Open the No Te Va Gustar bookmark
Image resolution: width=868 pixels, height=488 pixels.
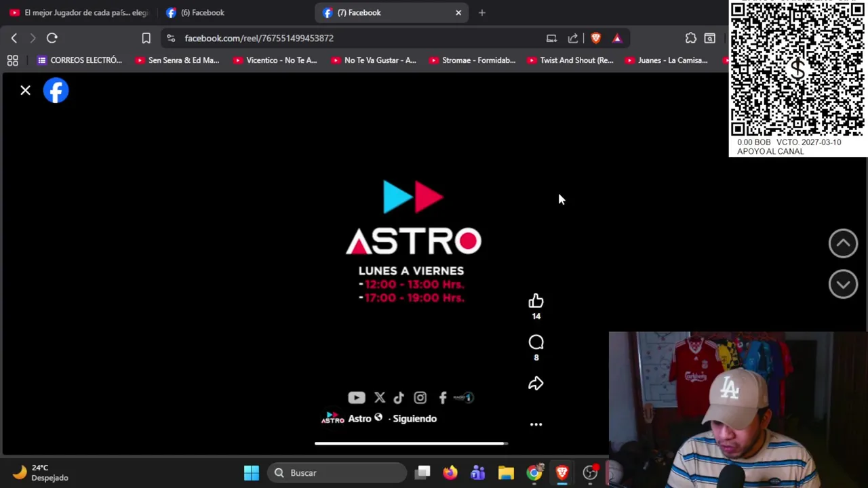(x=373, y=60)
